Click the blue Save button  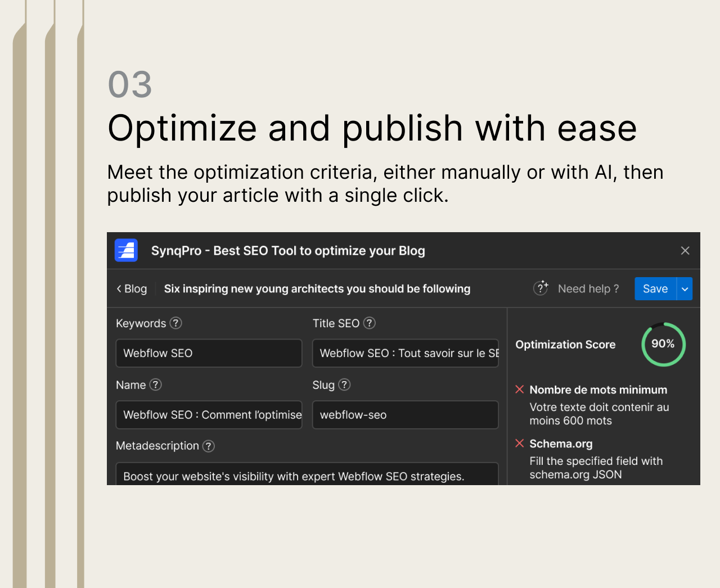point(655,289)
